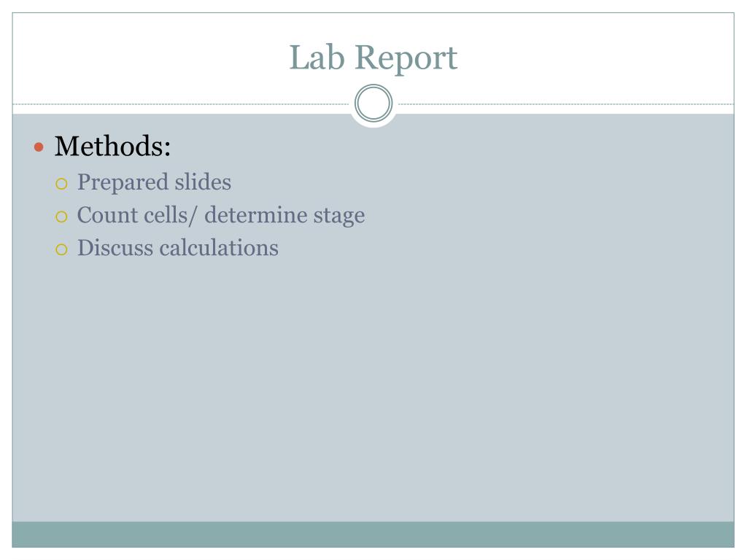Click the words determine stage
The image size is (747, 560).
pyautogui.click(x=285, y=216)
